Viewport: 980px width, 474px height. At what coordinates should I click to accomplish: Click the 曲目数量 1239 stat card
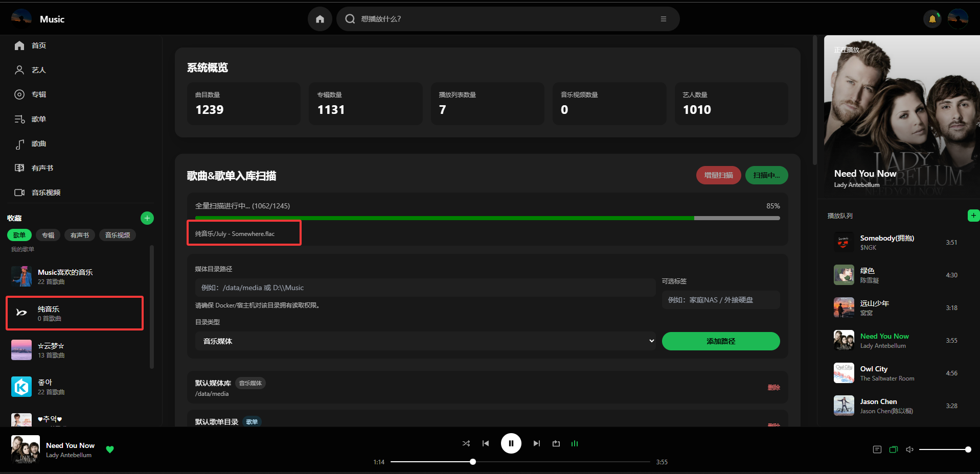pos(244,104)
